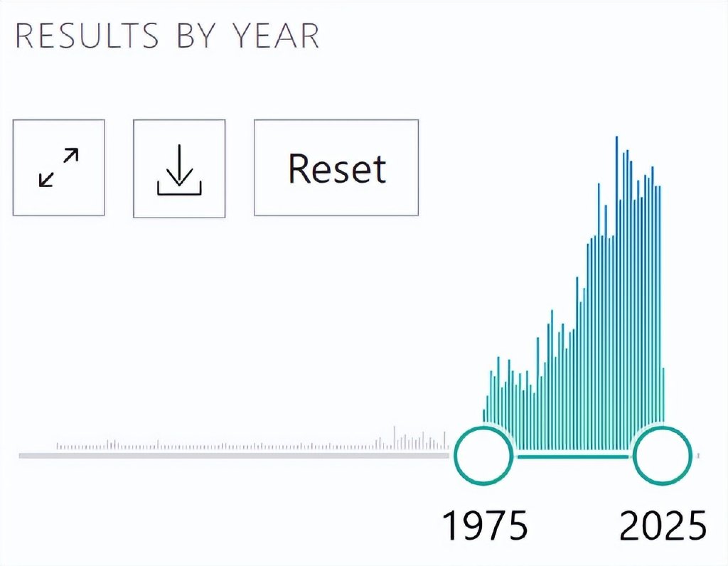Image resolution: width=728 pixels, height=566 pixels.
Task: Click the RESULTS BY YEAR heading
Action: click(x=167, y=36)
